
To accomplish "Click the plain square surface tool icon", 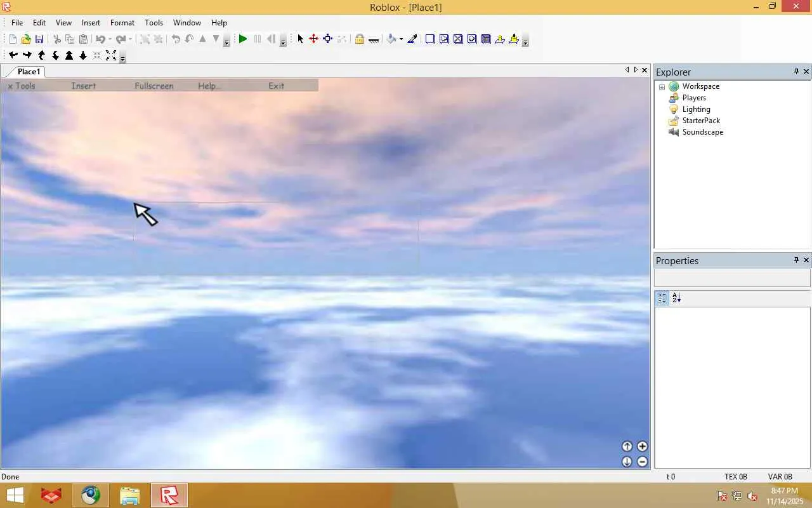I will tap(430, 39).
